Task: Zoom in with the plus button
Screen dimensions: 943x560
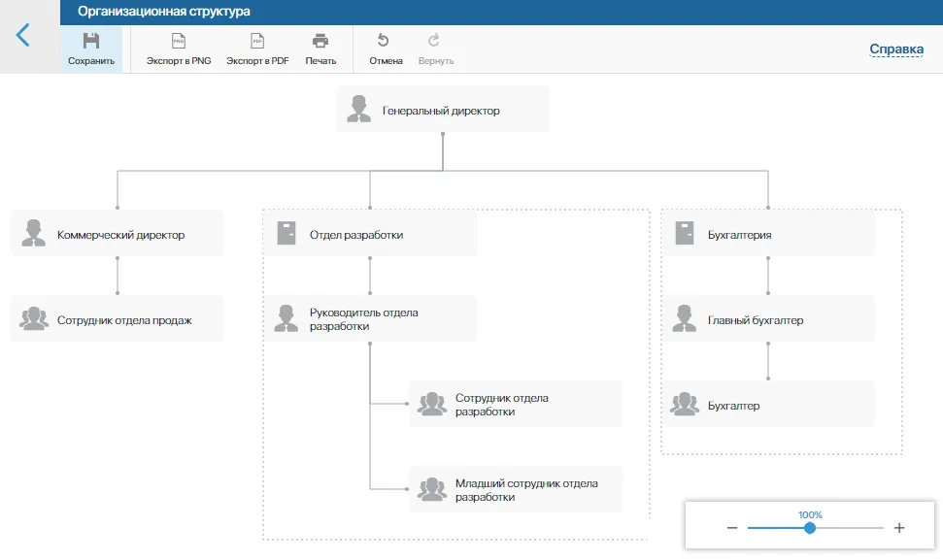Action: click(899, 528)
